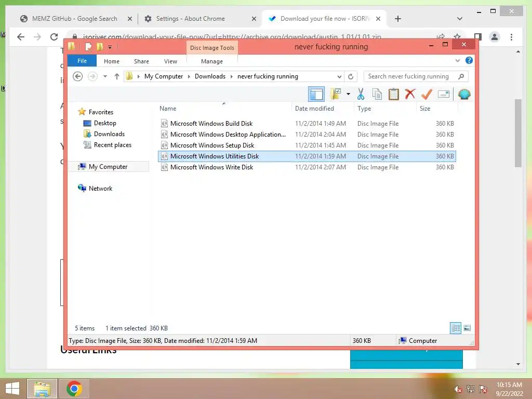Screen dimensions: 532x399
Task: Sort files by Name column header
Action: pos(224,108)
